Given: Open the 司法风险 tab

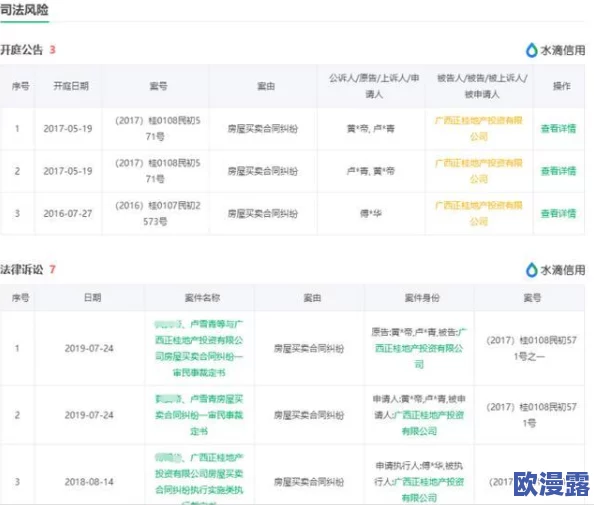Looking at the screenshot, I should point(24,10).
